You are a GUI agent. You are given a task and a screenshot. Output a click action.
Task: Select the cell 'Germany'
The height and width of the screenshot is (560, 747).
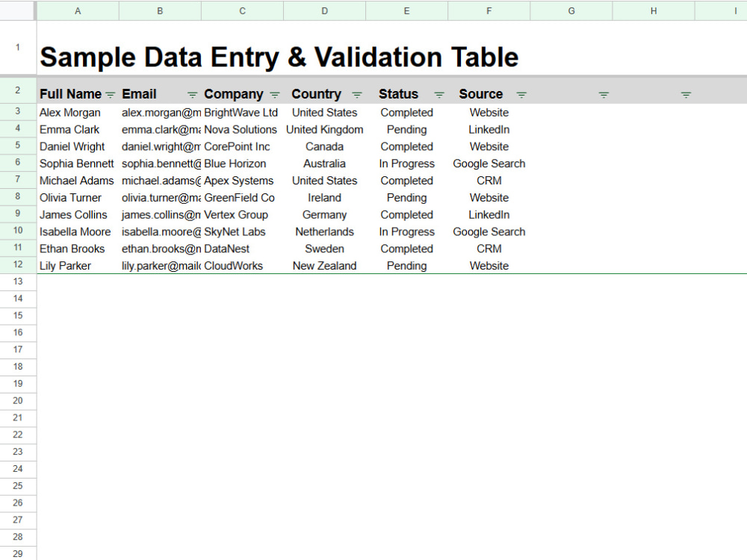point(324,215)
